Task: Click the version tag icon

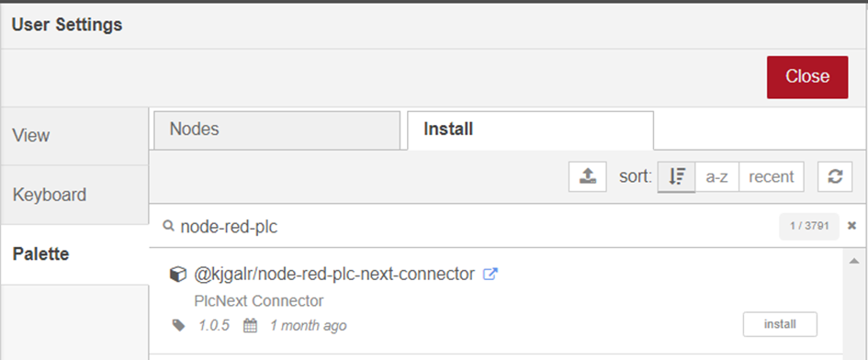Action: (x=178, y=325)
